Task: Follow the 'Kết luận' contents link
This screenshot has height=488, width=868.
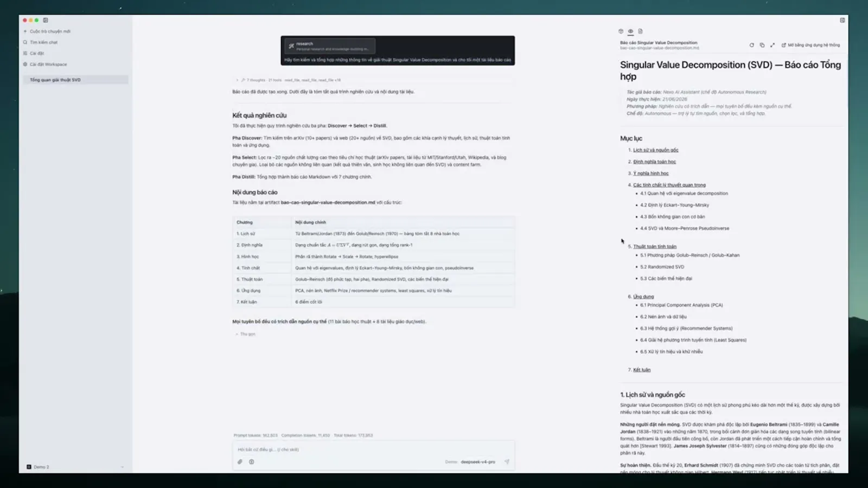Action: click(x=641, y=370)
